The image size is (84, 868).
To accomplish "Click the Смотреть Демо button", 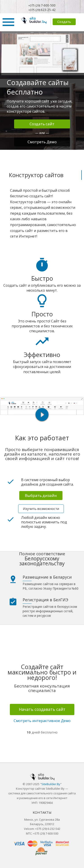I will point(42,142).
